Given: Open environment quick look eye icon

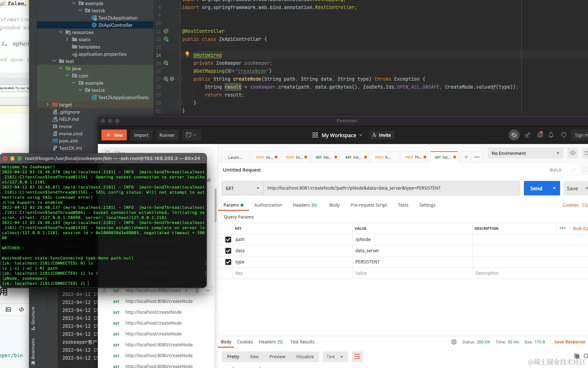Looking at the screenshot, I should [x=573, y=153].
